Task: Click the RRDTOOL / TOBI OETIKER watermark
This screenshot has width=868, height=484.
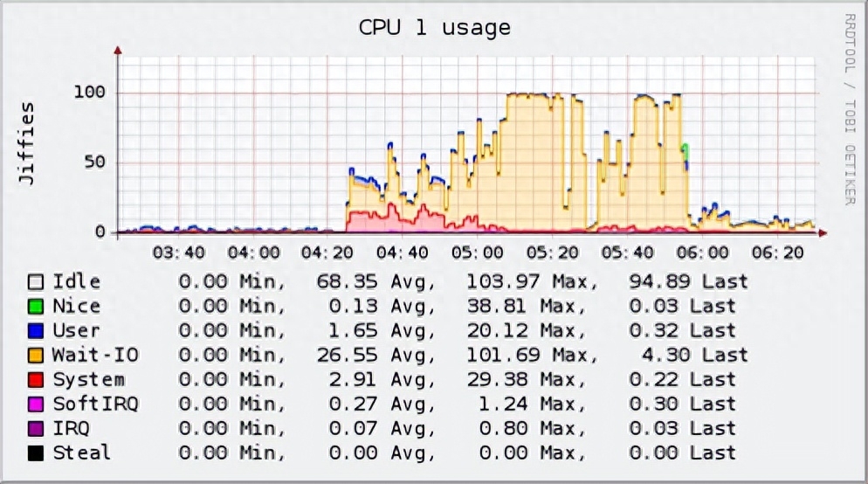Action: click(x=849, y=109)
